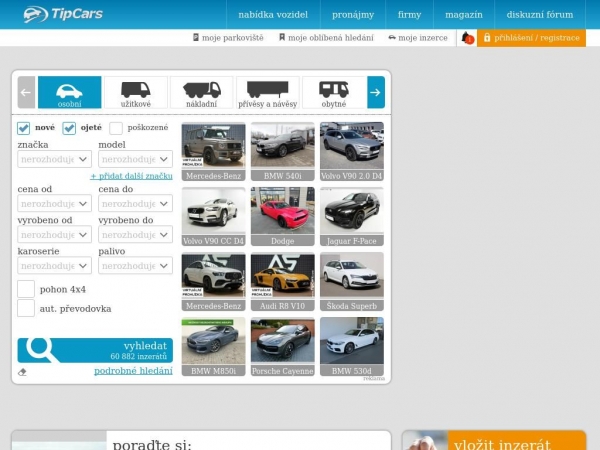This screenshot has width=600, height=450.
Task: Open the cena od dropdown
Action: pos(54,204)
